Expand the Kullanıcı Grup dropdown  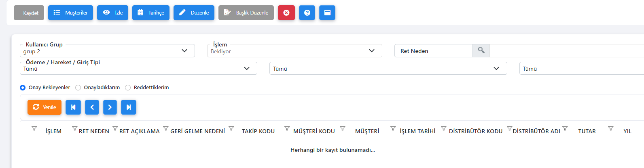point(107,51)
